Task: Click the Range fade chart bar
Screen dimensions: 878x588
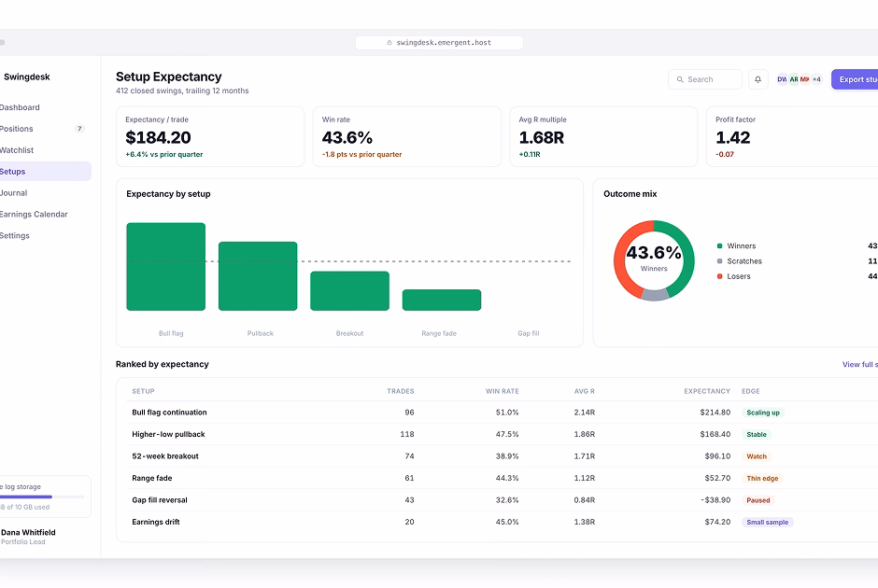Action: (x=442, y=300)
